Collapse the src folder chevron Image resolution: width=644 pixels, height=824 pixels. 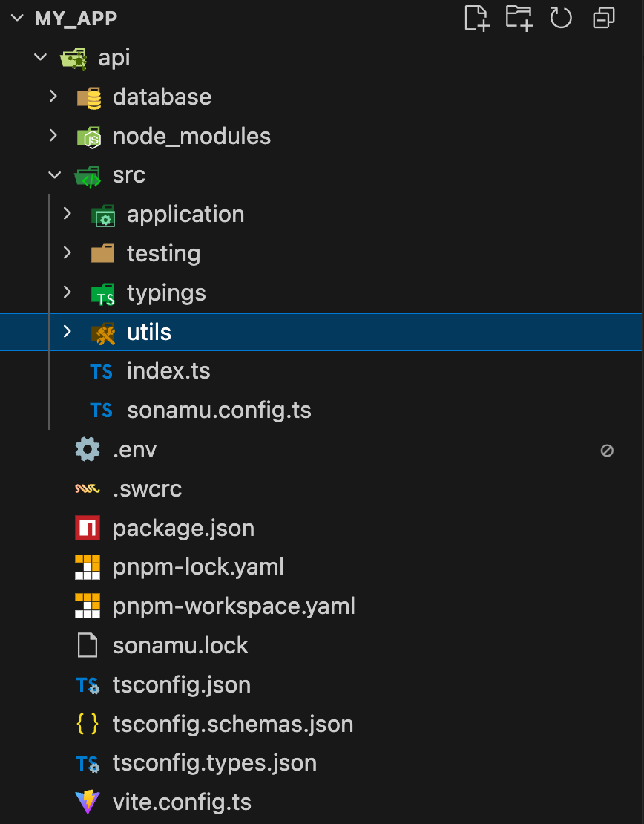[x=55, y=175]
